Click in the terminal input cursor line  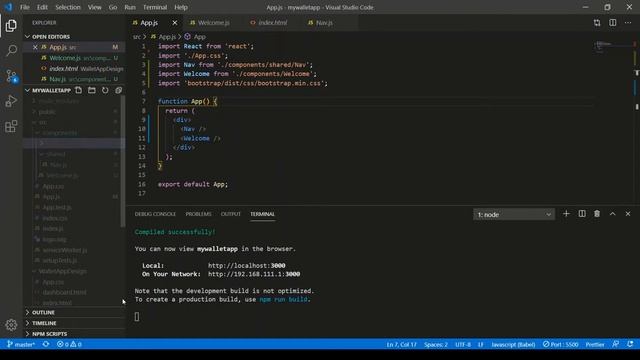(137, 316)
